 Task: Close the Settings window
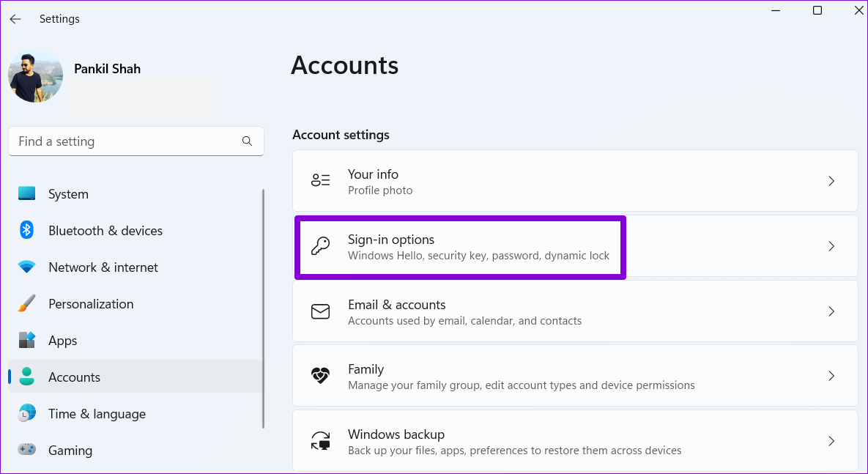(x=858, y=10)
